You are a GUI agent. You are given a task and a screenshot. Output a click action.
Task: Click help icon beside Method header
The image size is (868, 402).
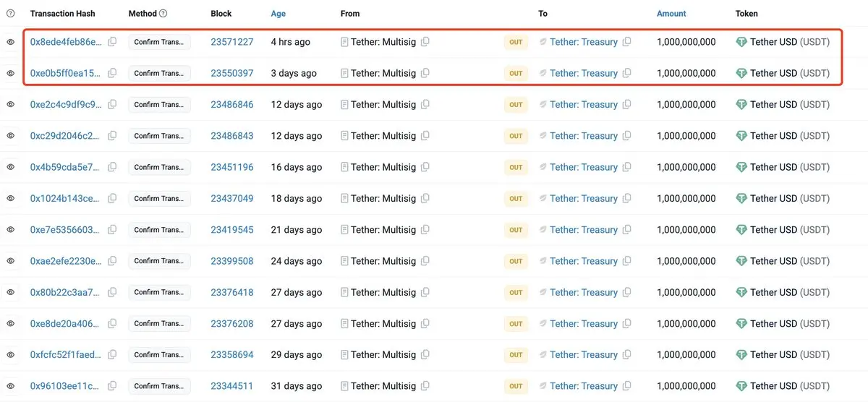pos(163,14)
